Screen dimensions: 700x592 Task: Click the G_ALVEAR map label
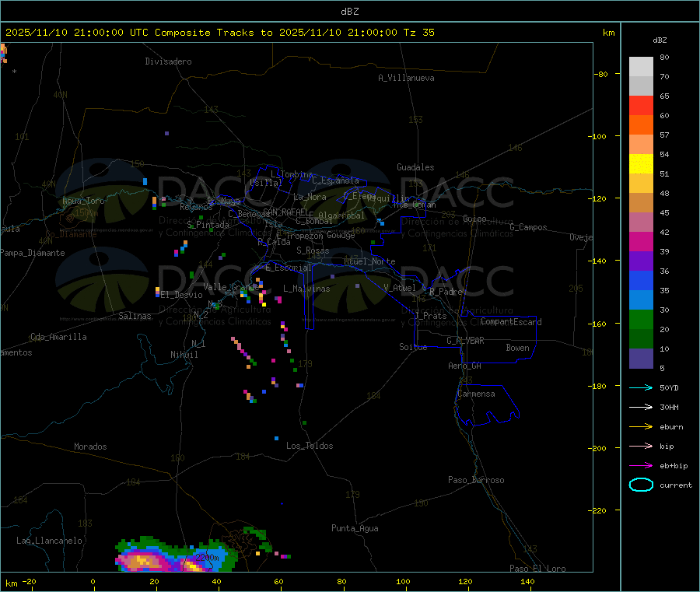tap(465, 341)
